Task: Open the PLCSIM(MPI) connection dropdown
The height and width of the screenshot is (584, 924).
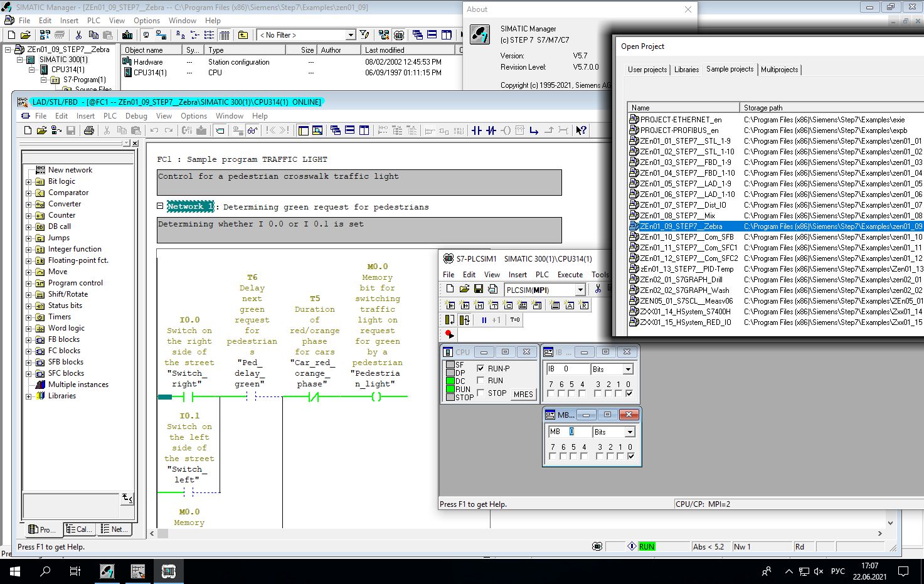Action: 580,290
